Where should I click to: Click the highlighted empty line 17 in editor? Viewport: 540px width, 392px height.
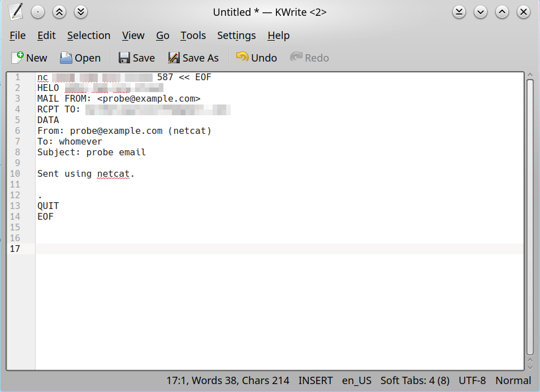tap(279, 249)
